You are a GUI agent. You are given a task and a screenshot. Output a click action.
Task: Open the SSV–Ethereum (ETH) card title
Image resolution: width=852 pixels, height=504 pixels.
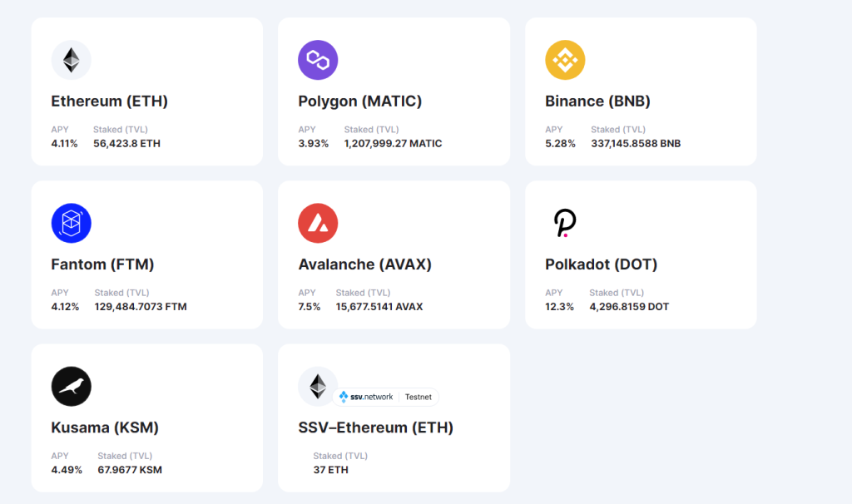click(375, 427)
